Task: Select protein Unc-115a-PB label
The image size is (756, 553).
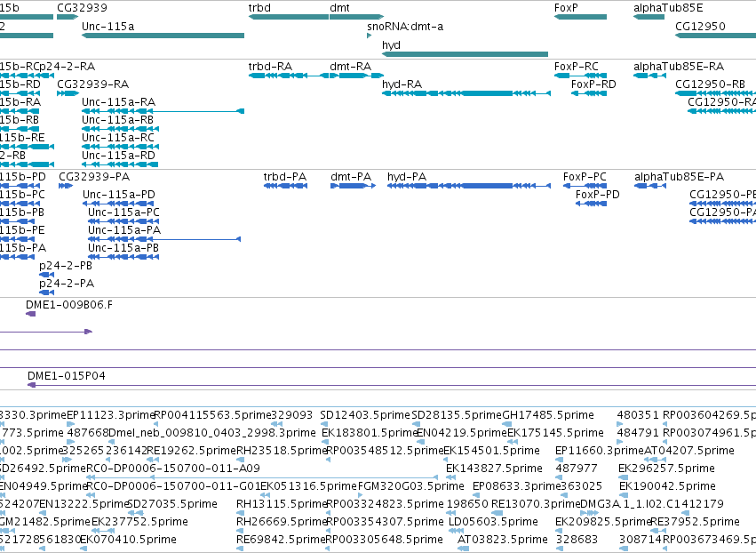Action: point(123,248)
